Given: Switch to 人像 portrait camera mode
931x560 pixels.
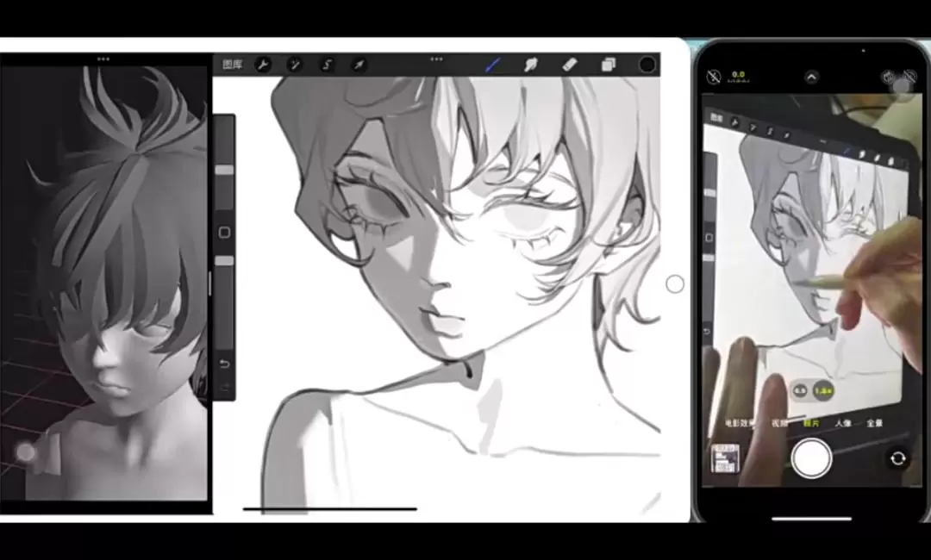Looking at the screenshot, I should (x=842, y=423).
